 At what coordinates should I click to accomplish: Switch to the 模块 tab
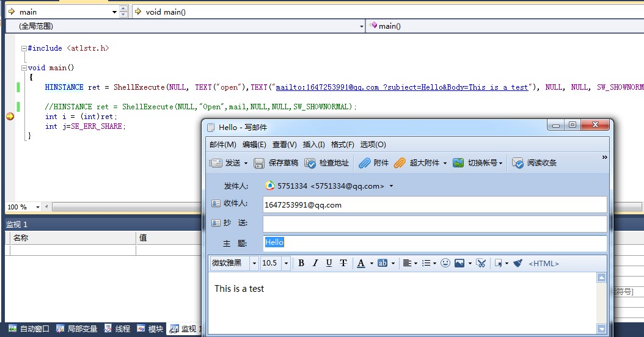[x=150, y=329]
